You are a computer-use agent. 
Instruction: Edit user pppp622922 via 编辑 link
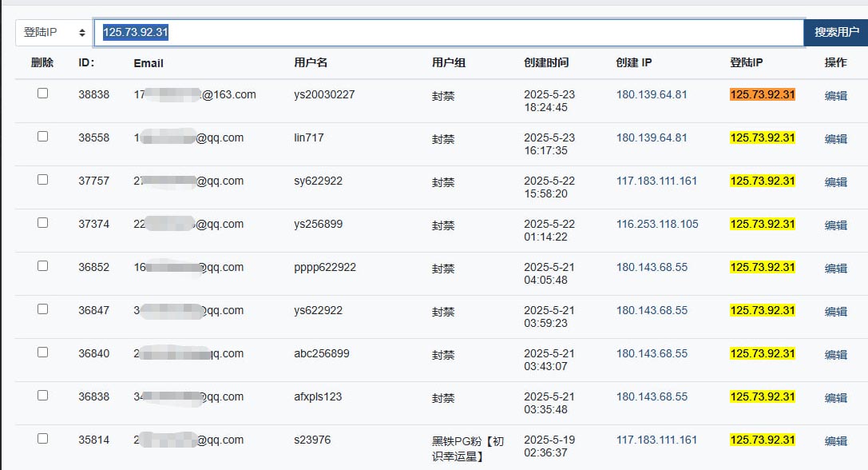coord(835,269)
